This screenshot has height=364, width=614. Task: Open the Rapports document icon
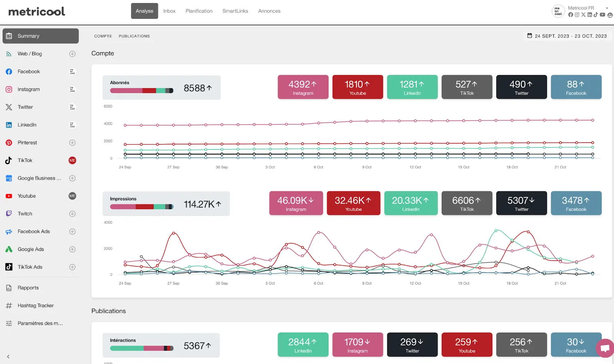pos(9,288)
